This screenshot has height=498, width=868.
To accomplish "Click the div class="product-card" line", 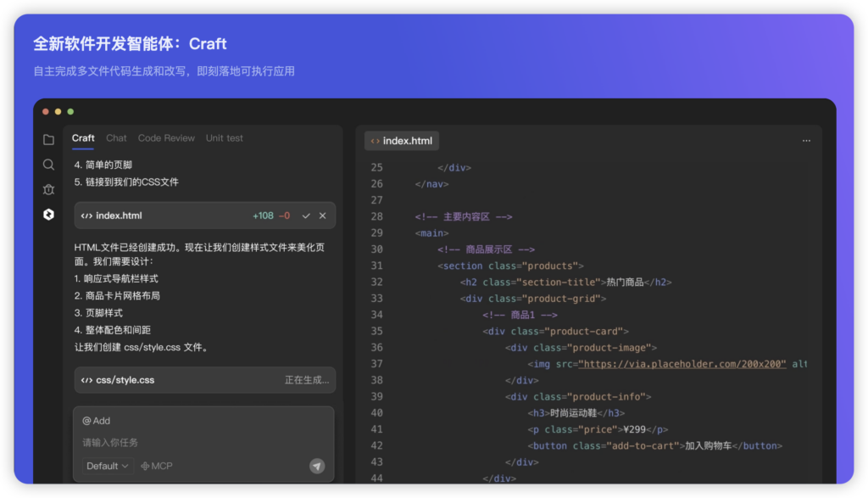I will point(556,331).
